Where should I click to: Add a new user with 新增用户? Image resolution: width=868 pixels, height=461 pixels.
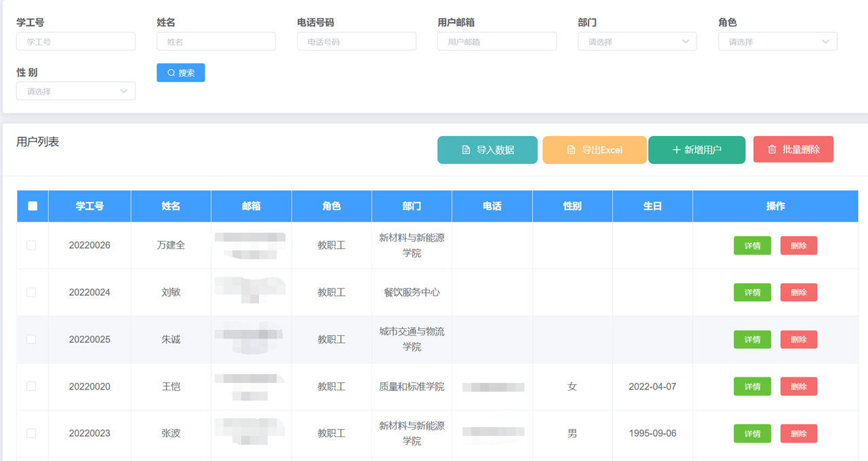[x=697, y=150]
